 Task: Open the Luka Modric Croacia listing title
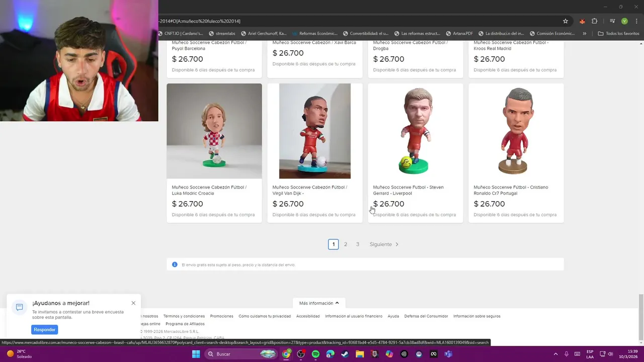209,190
